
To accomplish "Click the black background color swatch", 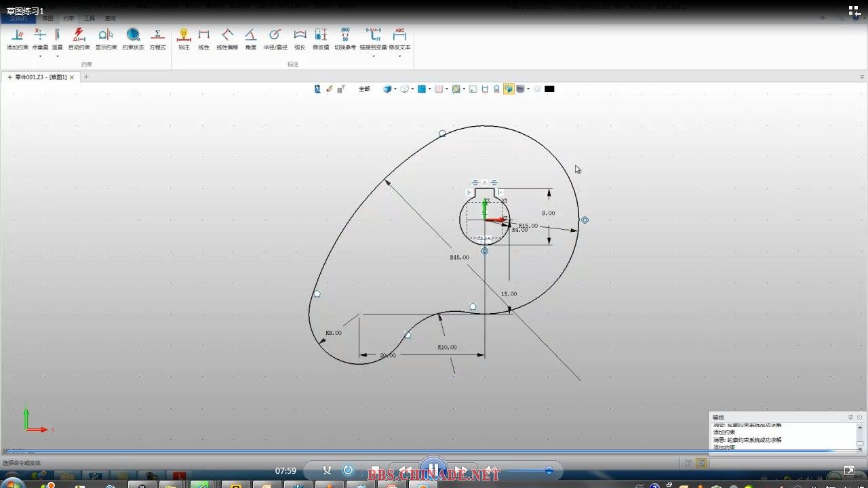I will [x=549, y=89].
